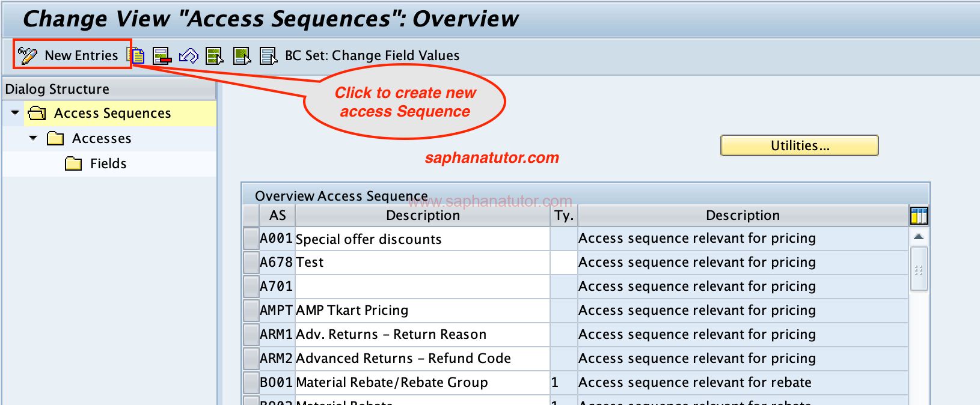Click the Select Block icon
Screen dimensions: 980x405
[242, 56]
